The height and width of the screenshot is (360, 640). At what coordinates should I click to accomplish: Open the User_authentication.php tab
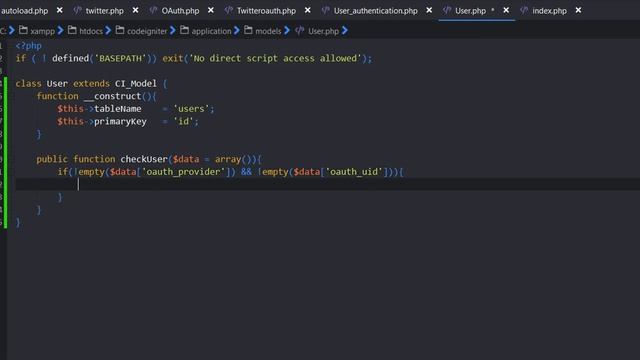[376, 11]
